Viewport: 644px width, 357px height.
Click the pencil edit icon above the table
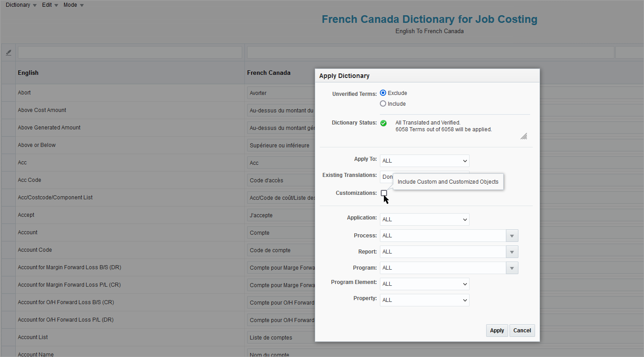point(8,52)
